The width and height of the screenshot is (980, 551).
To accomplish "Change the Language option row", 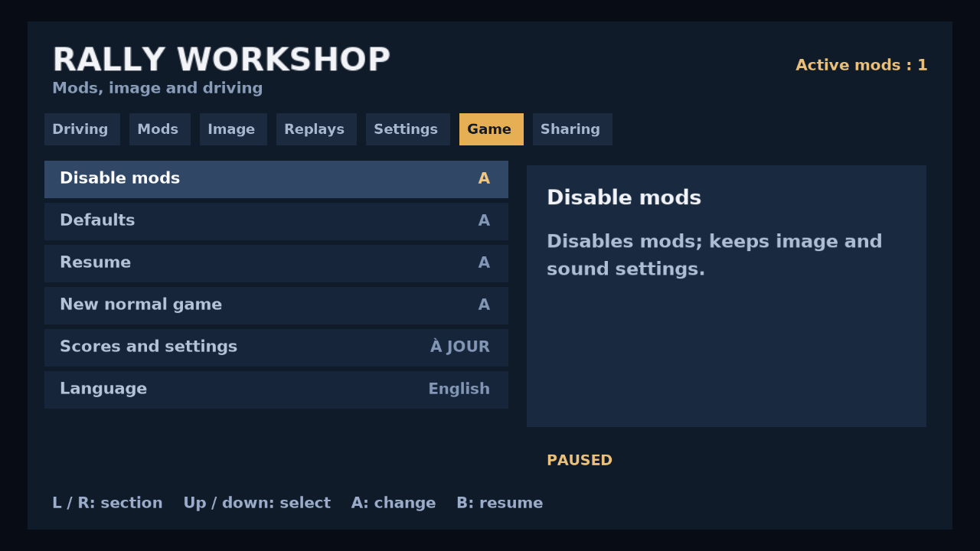I will tap(276, 390).
